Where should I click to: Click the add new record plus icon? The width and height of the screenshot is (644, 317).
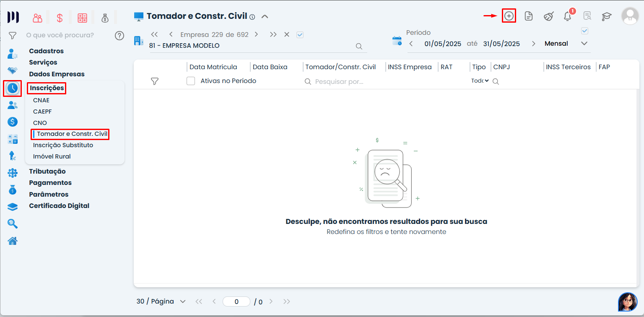click(x=509, y=16)
